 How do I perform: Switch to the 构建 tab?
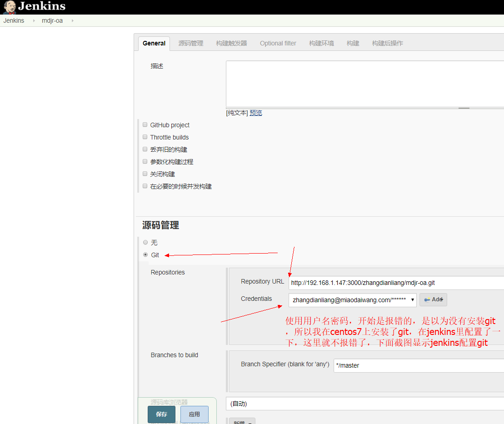(x=353, y=43)
